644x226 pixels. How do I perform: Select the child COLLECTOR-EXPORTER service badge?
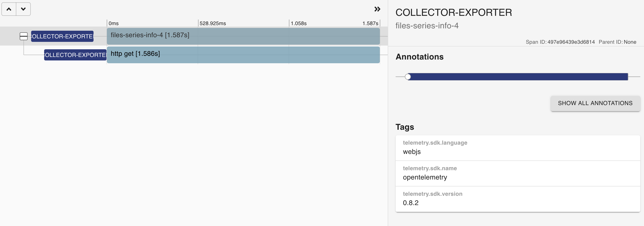(x=75, y=55)
